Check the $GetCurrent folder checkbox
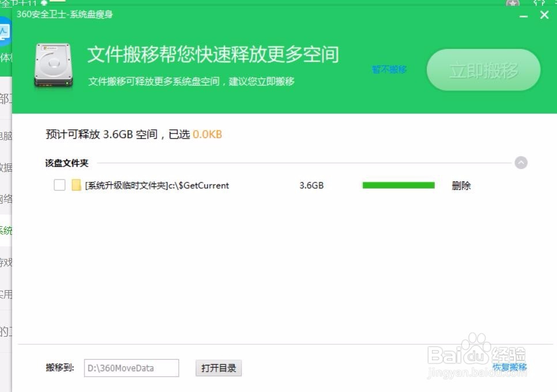The image size is (557, 392). coord(59,185)
